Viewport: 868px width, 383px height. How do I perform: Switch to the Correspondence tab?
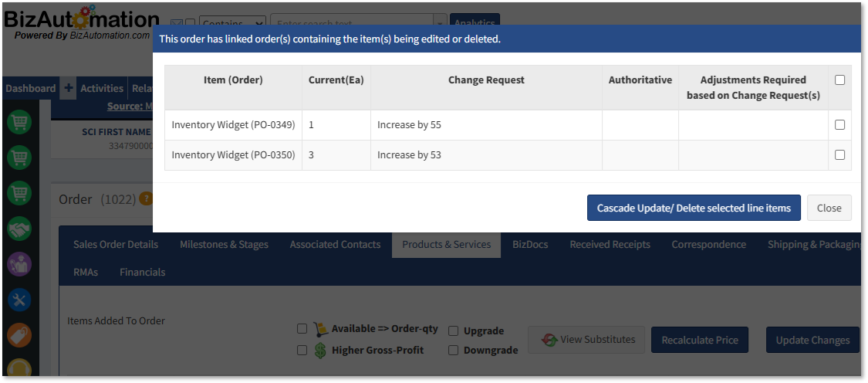pyautogui.click(x=709, y=245)
